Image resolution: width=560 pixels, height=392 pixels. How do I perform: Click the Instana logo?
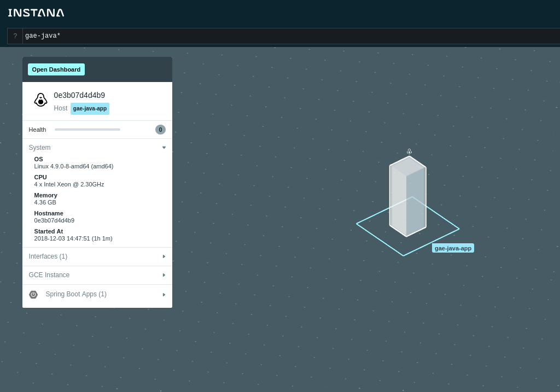[36, 13]
